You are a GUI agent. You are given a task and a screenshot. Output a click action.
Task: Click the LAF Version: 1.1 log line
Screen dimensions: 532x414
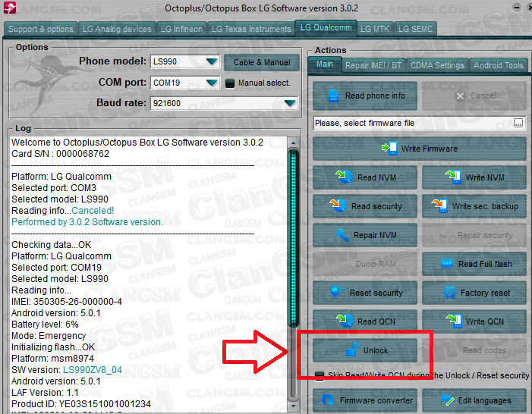pos(45,393)
